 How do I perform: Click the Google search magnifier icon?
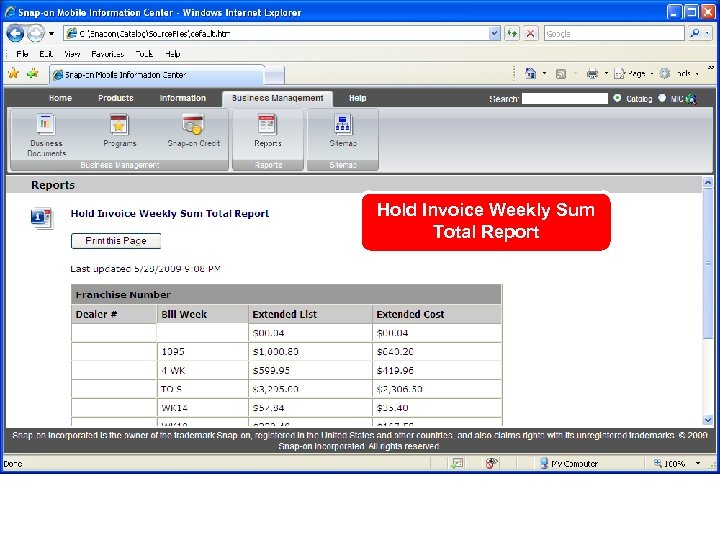[x=695, y=33]
